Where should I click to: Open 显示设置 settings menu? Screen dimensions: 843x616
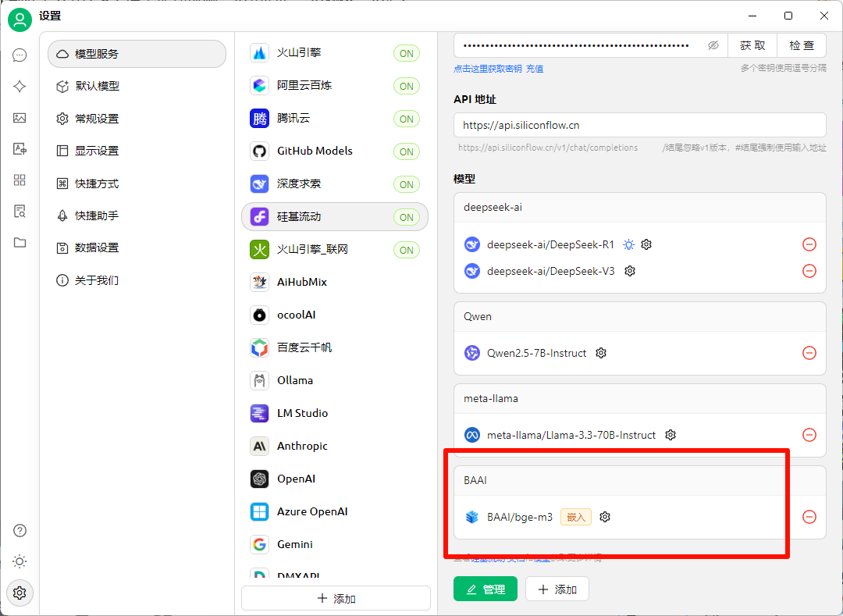coord(137,151)
